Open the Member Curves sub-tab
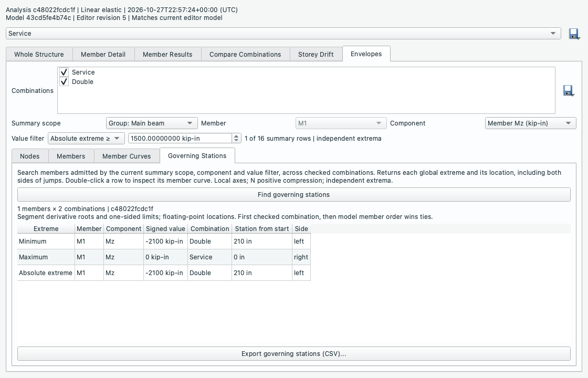 tap(127, 156)
